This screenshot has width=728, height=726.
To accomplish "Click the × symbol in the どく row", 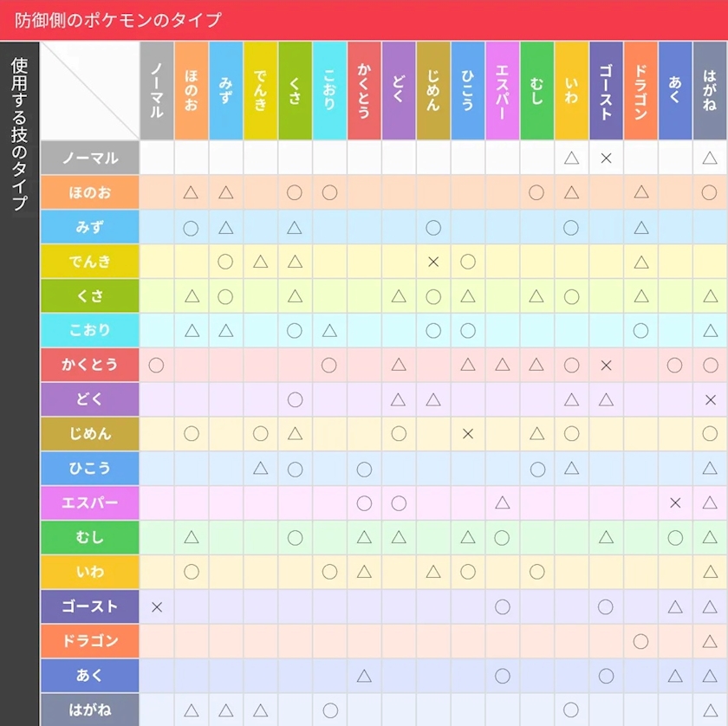I will tap(711, 399).
